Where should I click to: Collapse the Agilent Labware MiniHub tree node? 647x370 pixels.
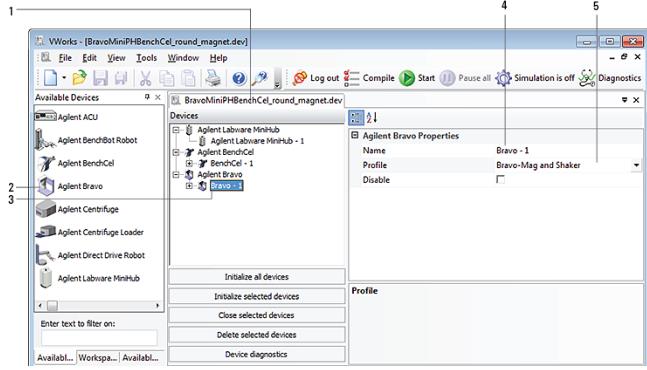[x=176, y=130]
